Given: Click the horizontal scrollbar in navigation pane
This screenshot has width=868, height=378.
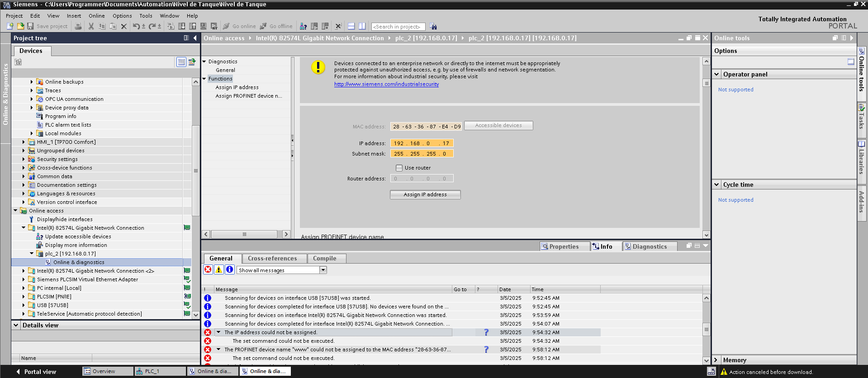Looking at the screenshot, I should tap(244, 234).
